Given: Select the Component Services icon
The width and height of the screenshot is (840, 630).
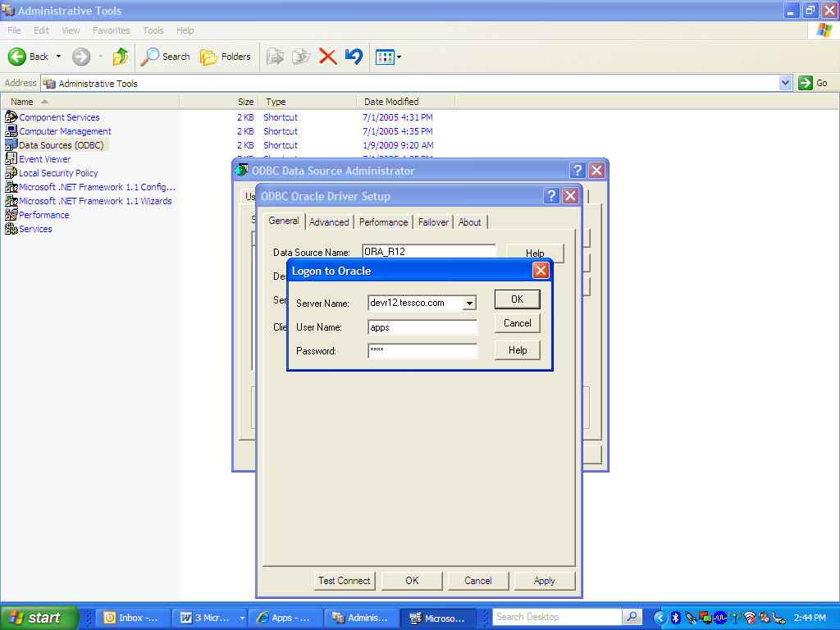Looking at the screenshot, I should click(x=11, y=116).
